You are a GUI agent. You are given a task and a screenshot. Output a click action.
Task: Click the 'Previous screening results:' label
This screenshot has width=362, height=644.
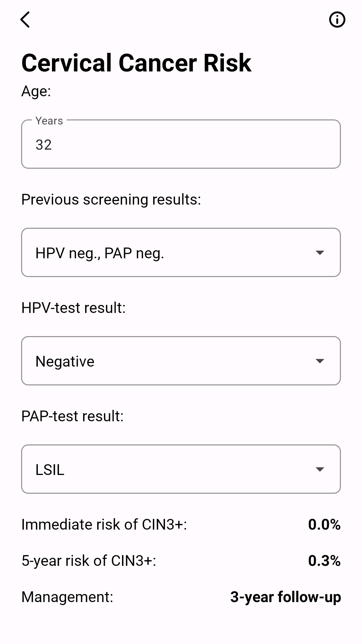(111, 200)
